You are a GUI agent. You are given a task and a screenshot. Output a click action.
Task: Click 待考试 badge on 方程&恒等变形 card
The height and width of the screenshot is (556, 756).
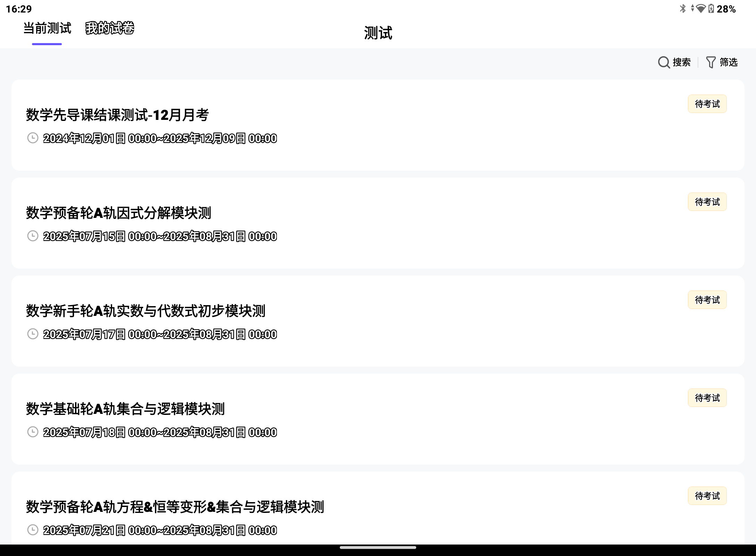tap(707, 496)
